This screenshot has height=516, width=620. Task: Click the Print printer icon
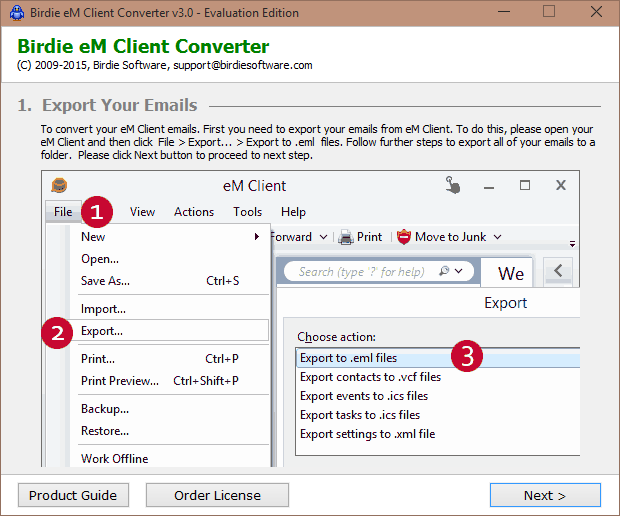tap(346, 237)
